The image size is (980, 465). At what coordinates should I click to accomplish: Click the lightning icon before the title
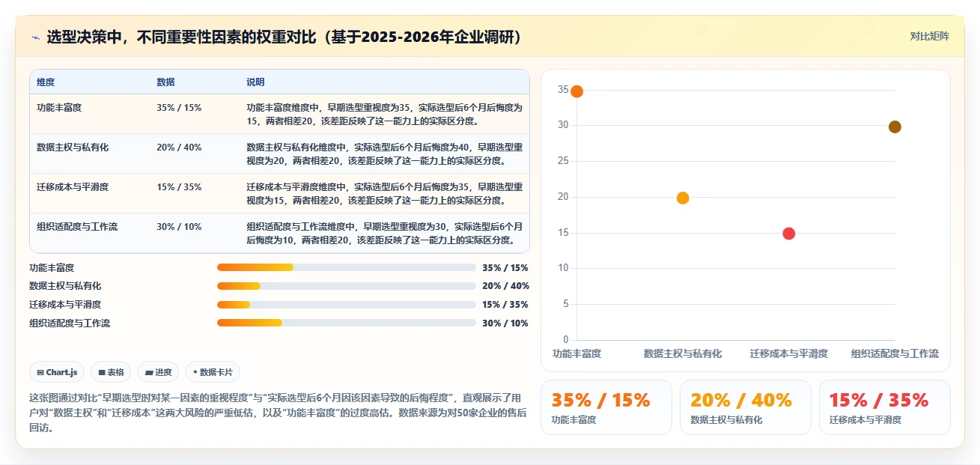point(35,37)
